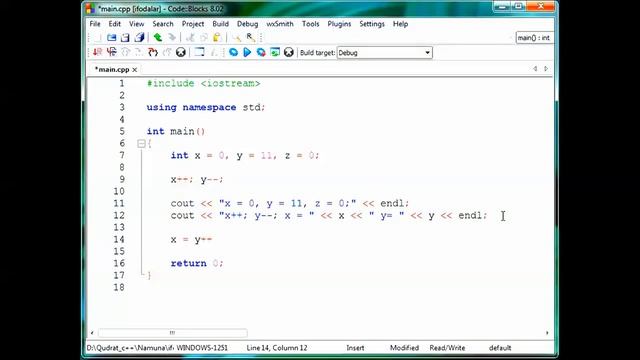Click the horizontal scrollbar left arrow
Screen dimensions: 640x360
(x=92, y=333)
